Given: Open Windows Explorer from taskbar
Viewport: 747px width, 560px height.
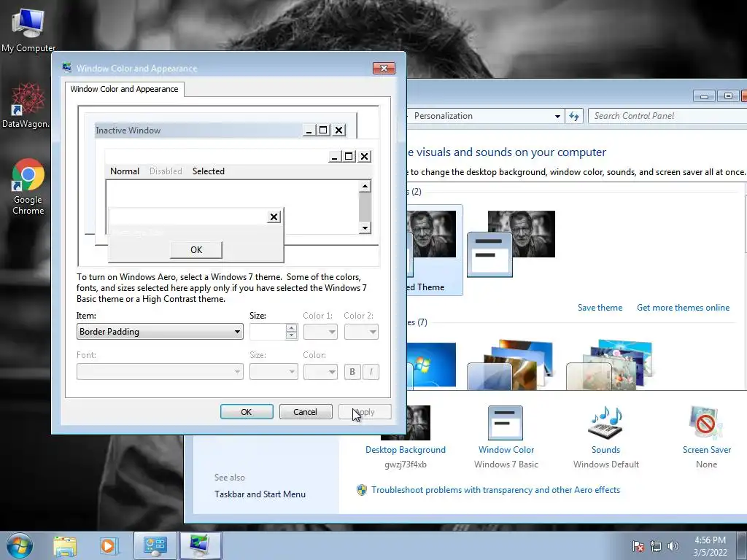Looking at the screenshot, I should 65,545.
